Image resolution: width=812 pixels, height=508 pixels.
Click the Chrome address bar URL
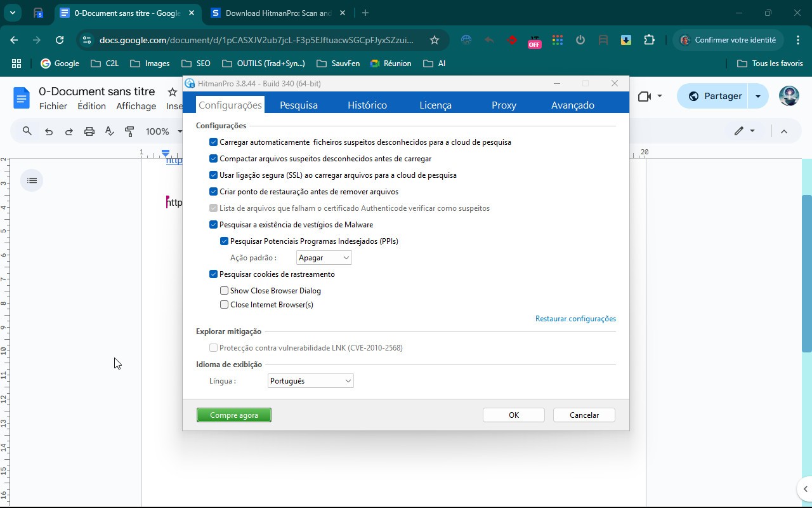256,40
